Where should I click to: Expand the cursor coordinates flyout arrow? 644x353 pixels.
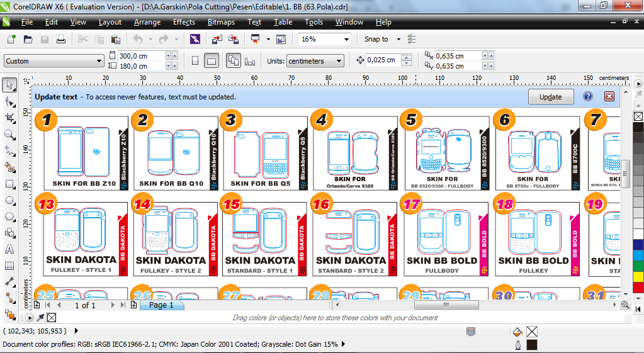(x=76, y=330)
